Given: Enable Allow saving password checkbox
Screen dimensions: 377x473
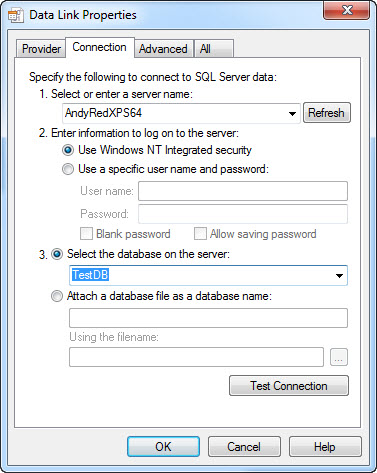Looking at the screenshot, I should (200, 234).
